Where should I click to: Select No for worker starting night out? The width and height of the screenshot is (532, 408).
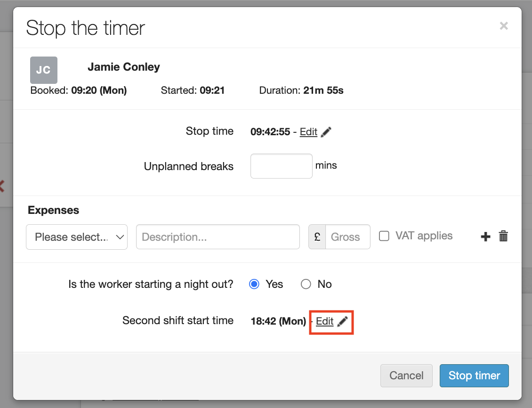click(306, 284)
